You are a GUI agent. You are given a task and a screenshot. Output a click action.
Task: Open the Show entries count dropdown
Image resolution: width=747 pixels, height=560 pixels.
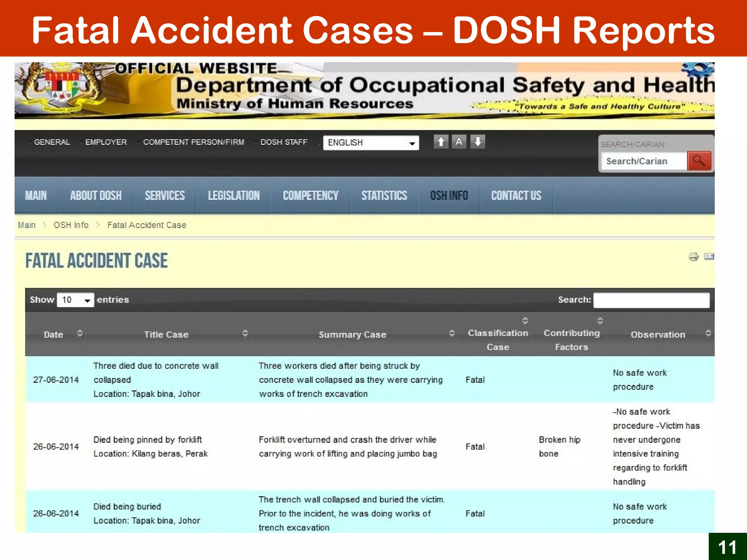click(x=76, y=300)
